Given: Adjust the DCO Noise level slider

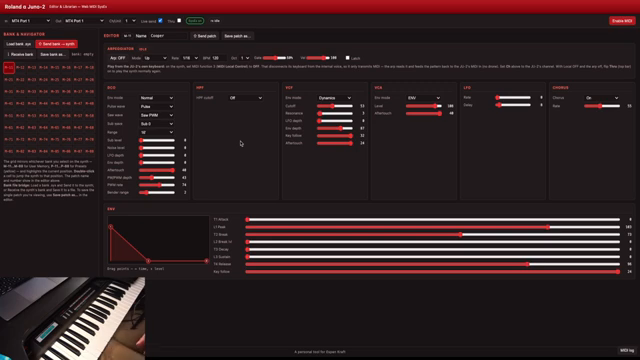Looking at the screenshot, I should click(157, 148).
